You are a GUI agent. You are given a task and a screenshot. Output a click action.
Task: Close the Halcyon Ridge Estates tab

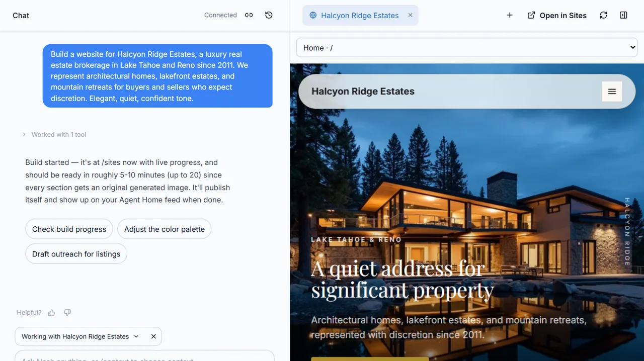(410, 15)
